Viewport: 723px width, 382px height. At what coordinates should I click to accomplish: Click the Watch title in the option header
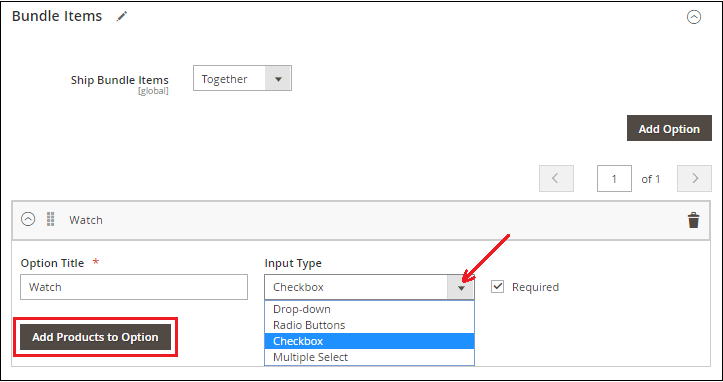point(86,220)
